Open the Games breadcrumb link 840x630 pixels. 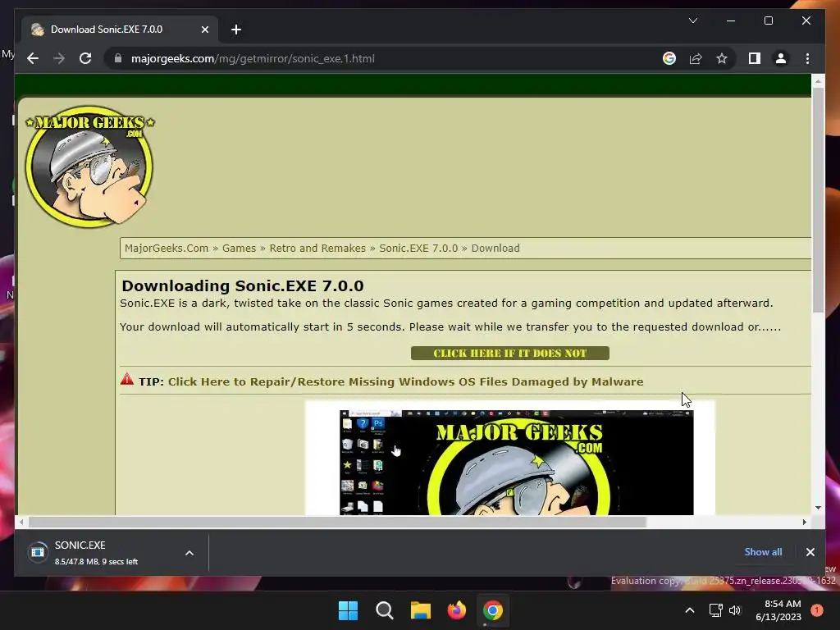(x=239, y=248)
